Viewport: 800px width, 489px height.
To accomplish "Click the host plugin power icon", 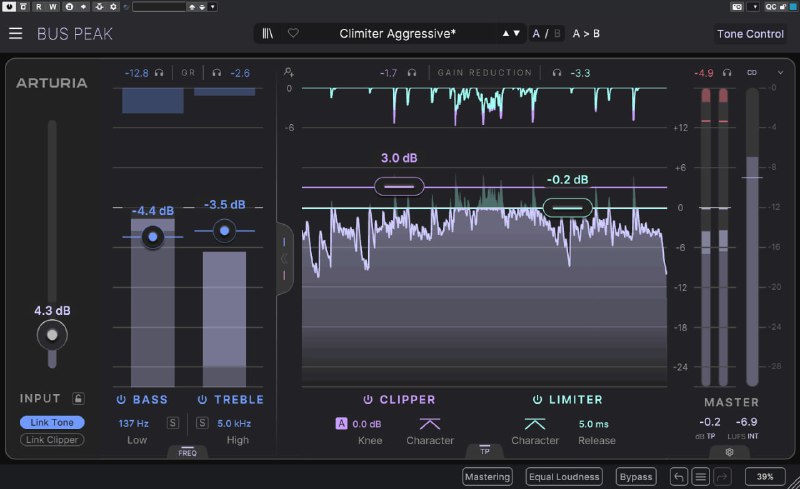I will pos(9,7).
